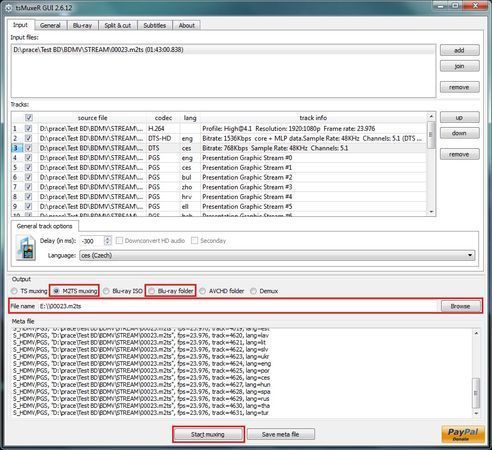The height and width of the screenshot is (450, 492).
Task: Click the Meta file scrollbar thumb
Action: 476,393
